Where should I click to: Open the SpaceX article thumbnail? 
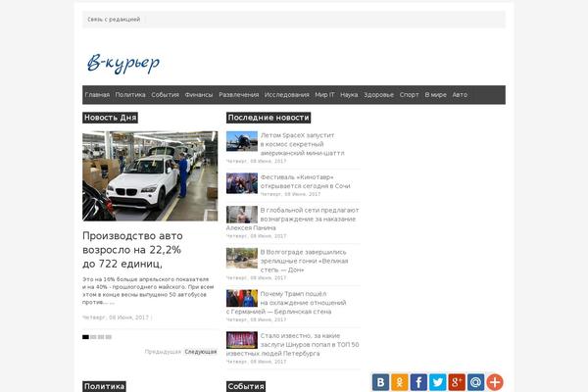tap(242, 141)
